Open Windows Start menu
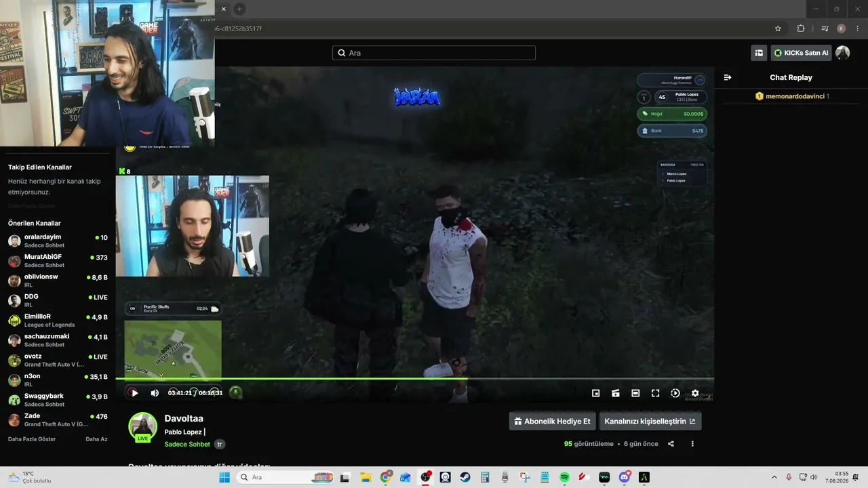The width and height of the screenshot is (868, 488). coord(224,477)
